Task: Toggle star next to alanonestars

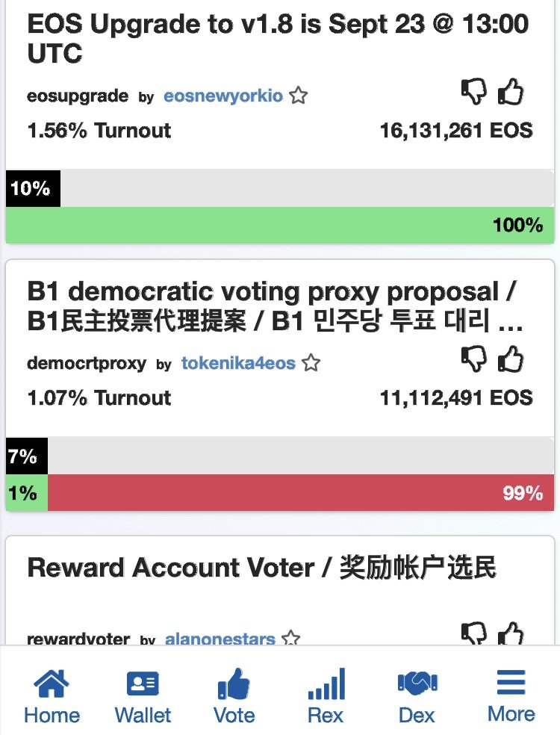Action: pos(291,639)
